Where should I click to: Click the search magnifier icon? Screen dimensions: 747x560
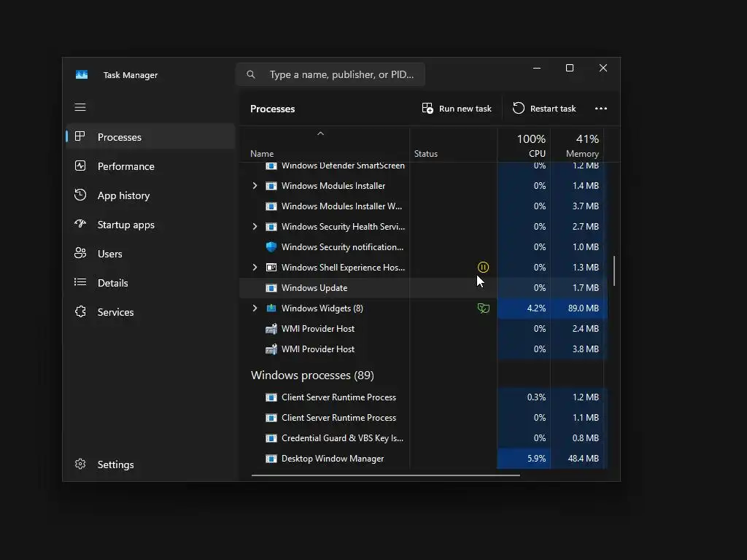[x=251, y=74]
